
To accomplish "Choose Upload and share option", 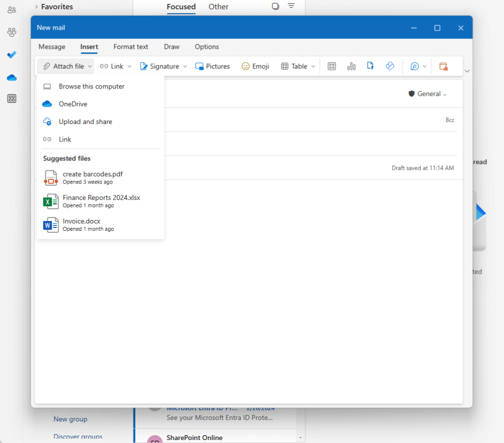I will (x=100, y=122).
